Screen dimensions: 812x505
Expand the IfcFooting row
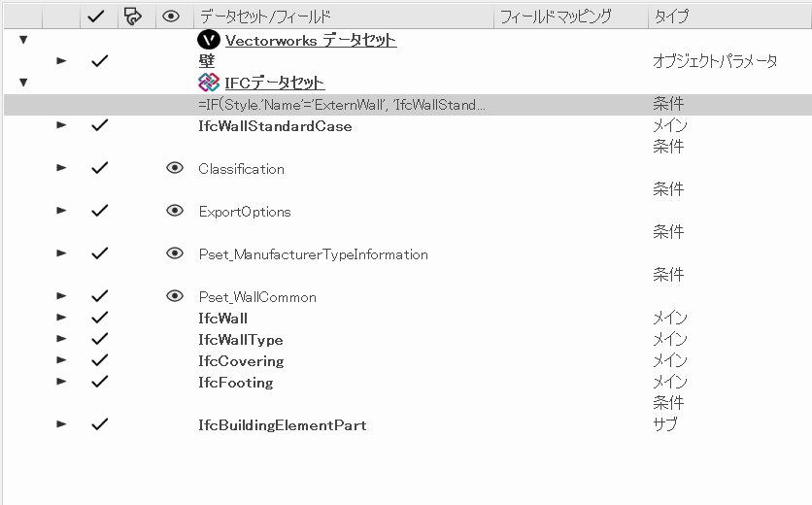pyautogui.click(x=62, y=382)
